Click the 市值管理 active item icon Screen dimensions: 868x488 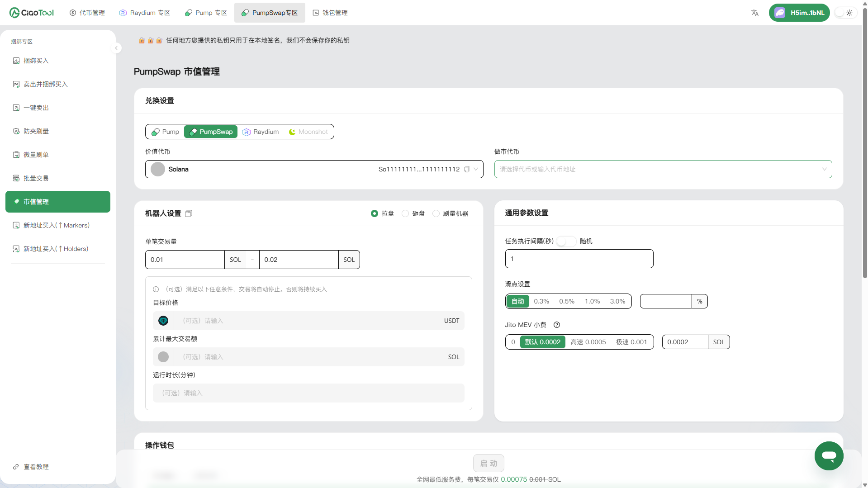[16, 202]
